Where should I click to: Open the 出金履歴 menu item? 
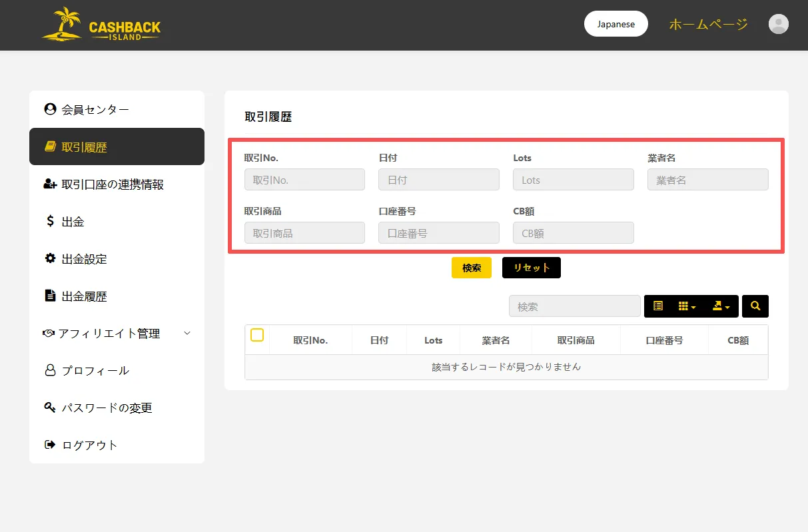[x=84, y=296]
